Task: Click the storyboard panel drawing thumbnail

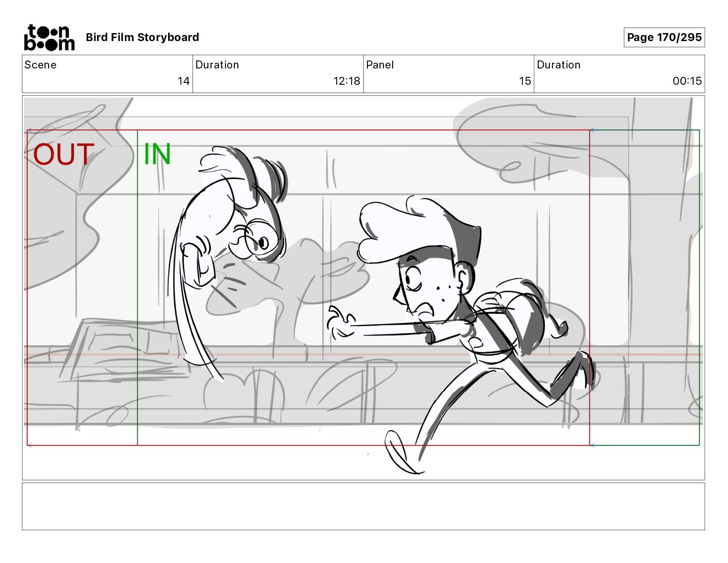Action: (364, 288)
